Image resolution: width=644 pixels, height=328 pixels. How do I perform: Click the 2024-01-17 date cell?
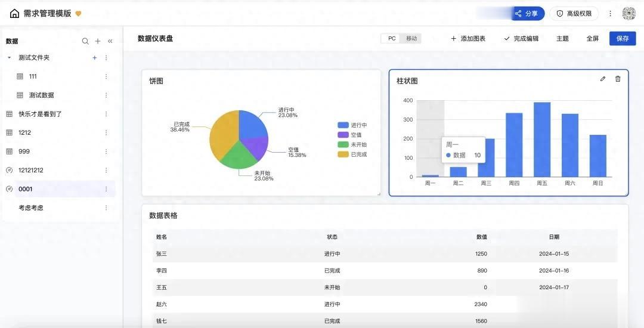point(554,287)
